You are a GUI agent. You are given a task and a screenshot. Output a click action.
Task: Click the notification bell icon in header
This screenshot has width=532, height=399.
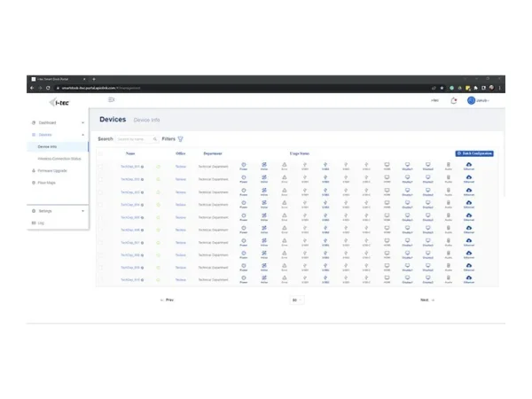point(454,100)
